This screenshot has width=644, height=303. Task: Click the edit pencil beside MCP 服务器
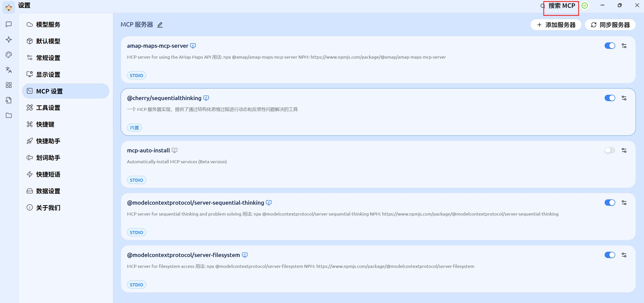pos(160,25)
